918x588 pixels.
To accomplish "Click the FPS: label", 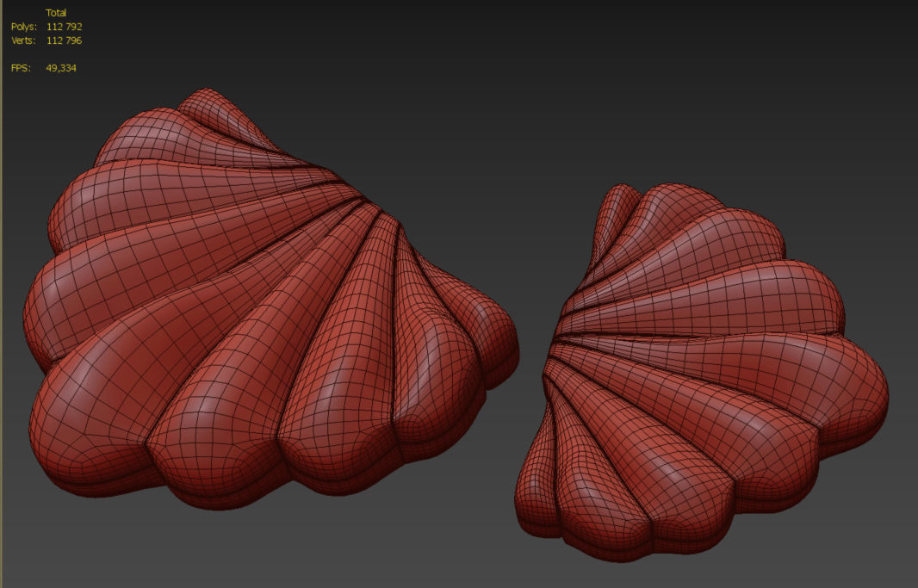I will click(20, 68).
